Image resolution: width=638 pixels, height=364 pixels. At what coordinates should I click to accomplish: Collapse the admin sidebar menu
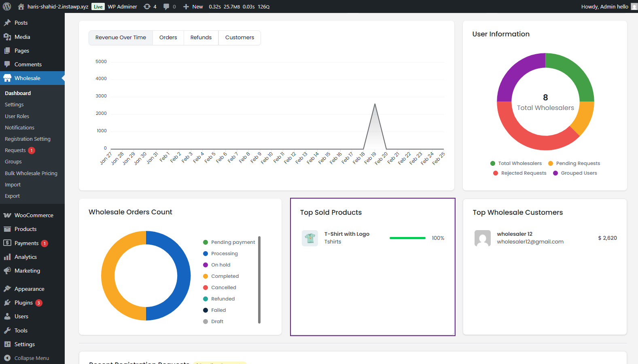[32, 358]
